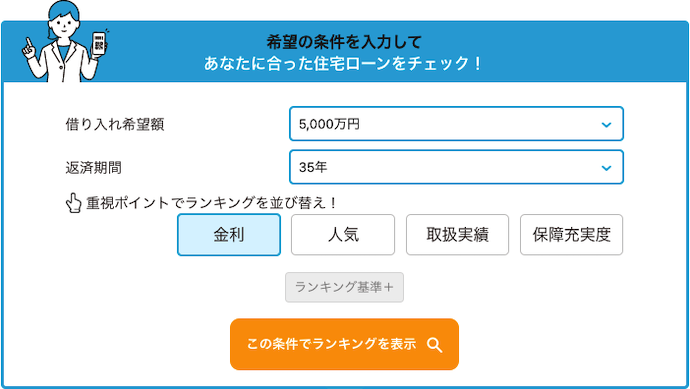Click the chevron arrow in the 返済期間 field
The height and width of the screenshot is (389, 690).
[x=606, y=168]
